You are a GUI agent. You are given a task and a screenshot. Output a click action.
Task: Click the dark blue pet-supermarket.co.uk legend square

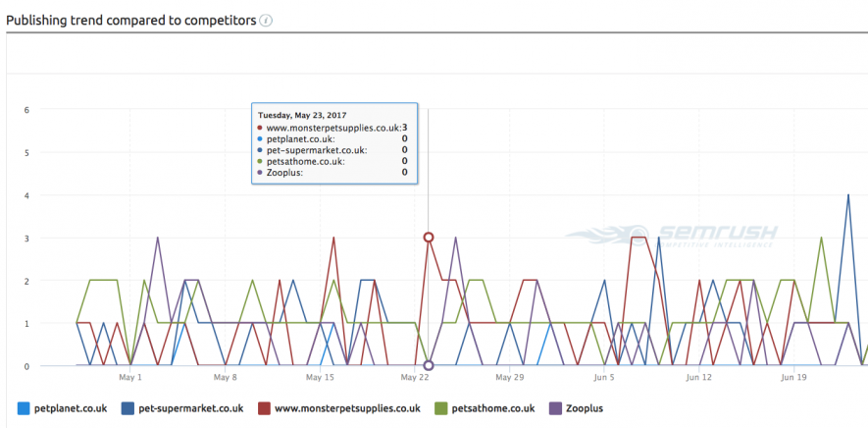(x=128, y=407)
